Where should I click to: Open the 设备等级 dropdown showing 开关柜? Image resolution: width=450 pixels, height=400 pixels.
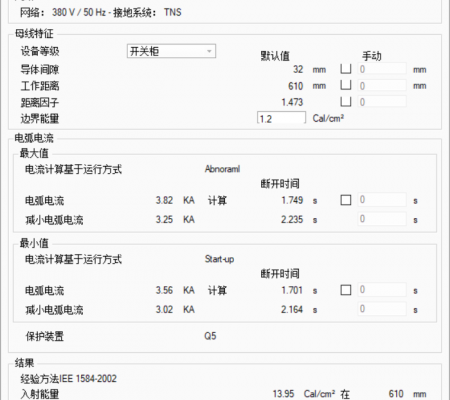click(171, 51)
